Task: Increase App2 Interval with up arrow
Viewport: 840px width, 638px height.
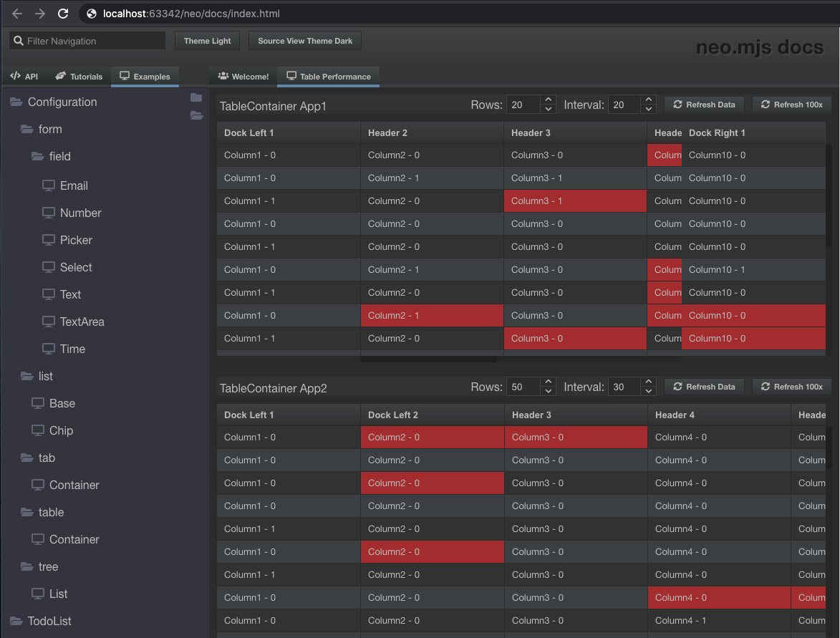Action: coord(649,382)
